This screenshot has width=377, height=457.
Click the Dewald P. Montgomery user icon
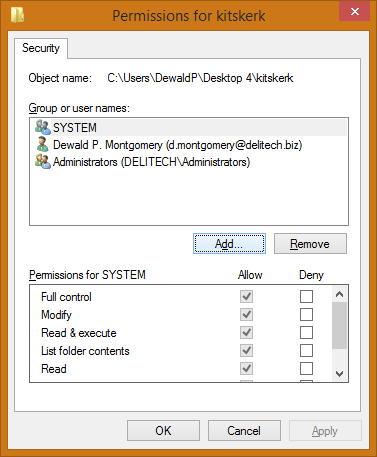coord(42,144)
